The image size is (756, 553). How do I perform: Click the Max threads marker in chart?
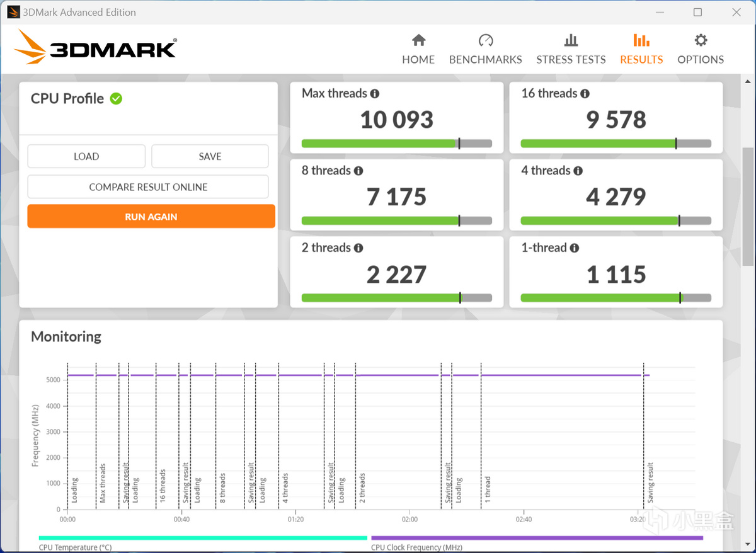103,484
